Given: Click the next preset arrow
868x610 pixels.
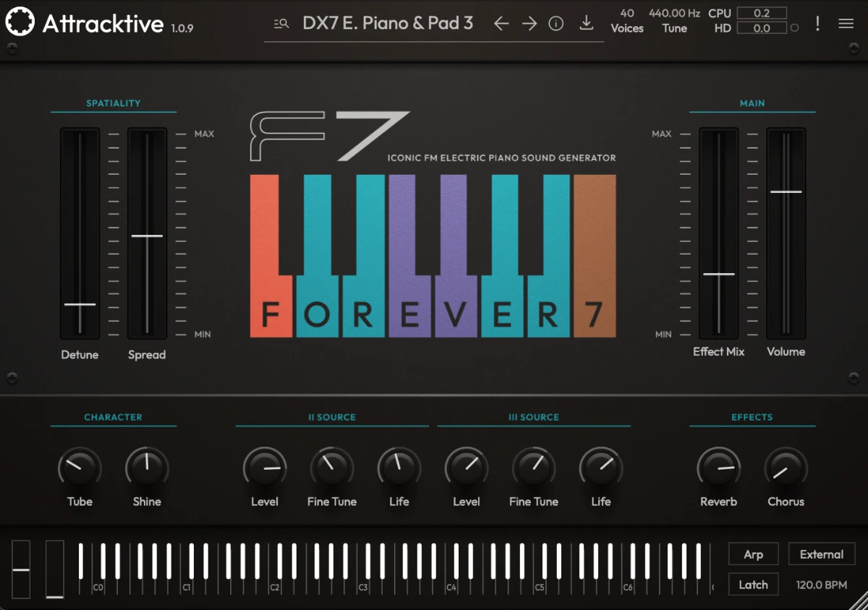Looking at the screenshot, I should (529, 23).
